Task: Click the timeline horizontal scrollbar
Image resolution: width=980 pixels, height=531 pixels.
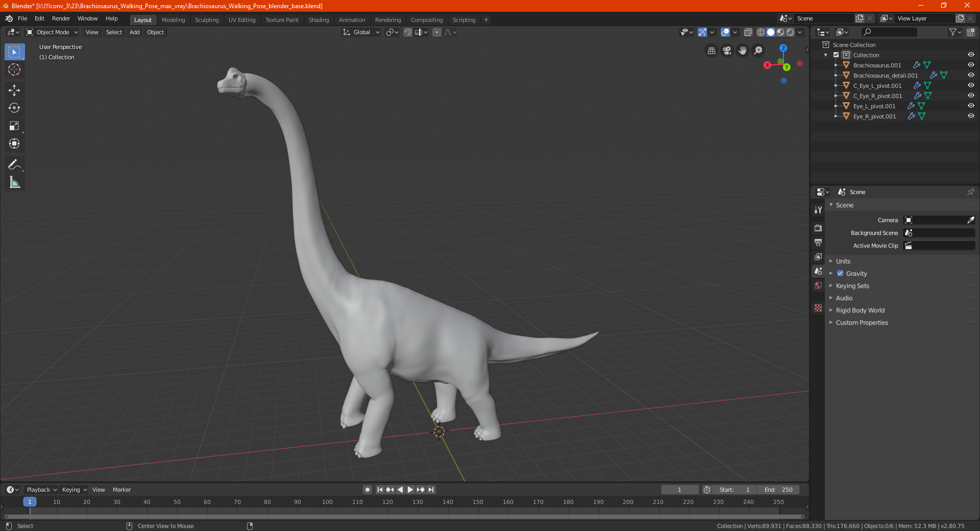Action: 404,517
